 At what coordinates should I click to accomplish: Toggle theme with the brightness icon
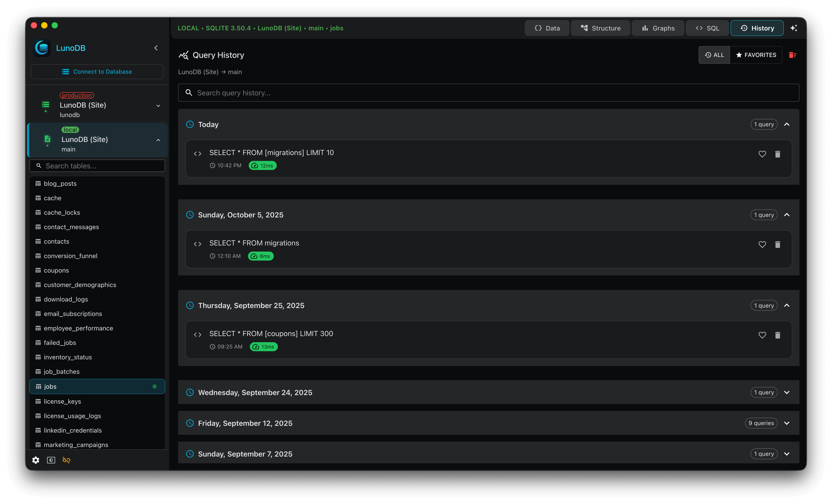(x=51, y=460)
